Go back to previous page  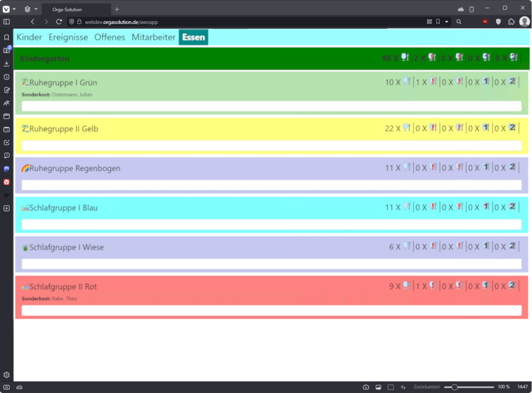pyautogui.click(x=33, y=22)
